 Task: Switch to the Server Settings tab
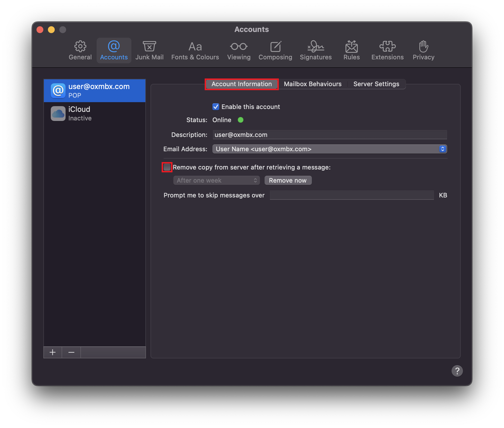pos(376,84)
